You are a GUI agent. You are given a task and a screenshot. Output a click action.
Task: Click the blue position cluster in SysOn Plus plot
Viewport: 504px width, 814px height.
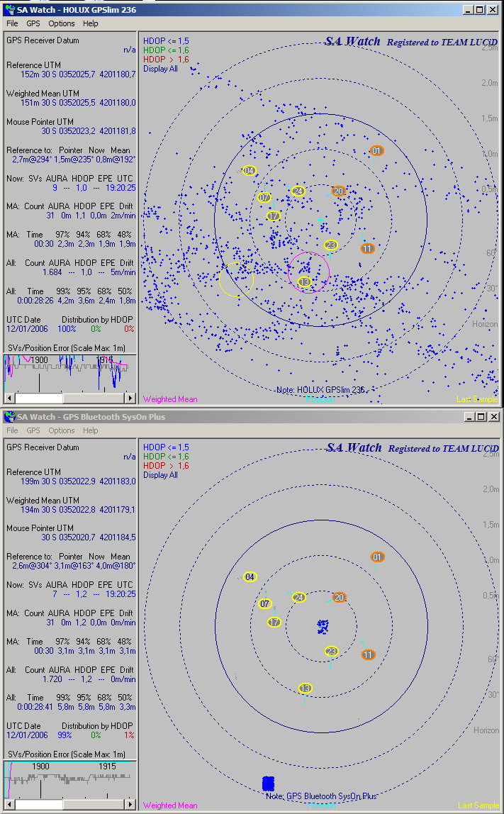323,627
